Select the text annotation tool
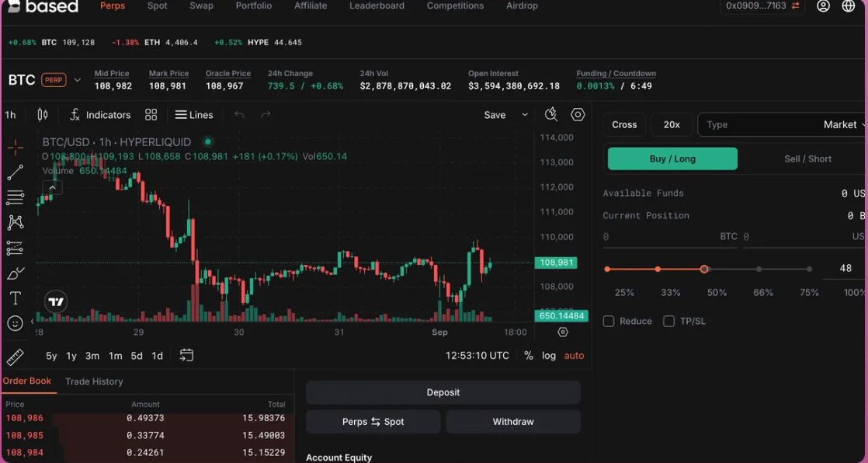Viewport: 868px width, 463px height. click(16, 298)
